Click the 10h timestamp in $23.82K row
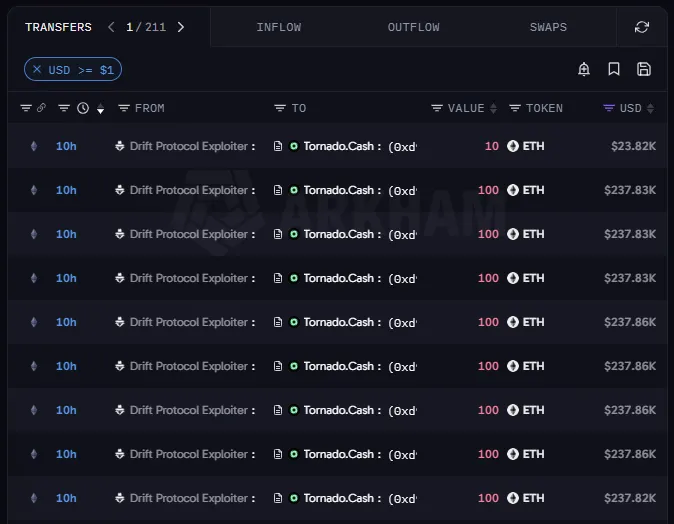This screenshot has width=674, height=524. pos(66,146)
